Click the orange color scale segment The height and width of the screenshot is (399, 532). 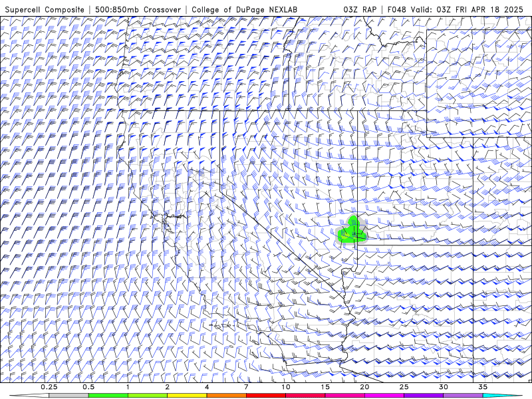pos(226,396)
